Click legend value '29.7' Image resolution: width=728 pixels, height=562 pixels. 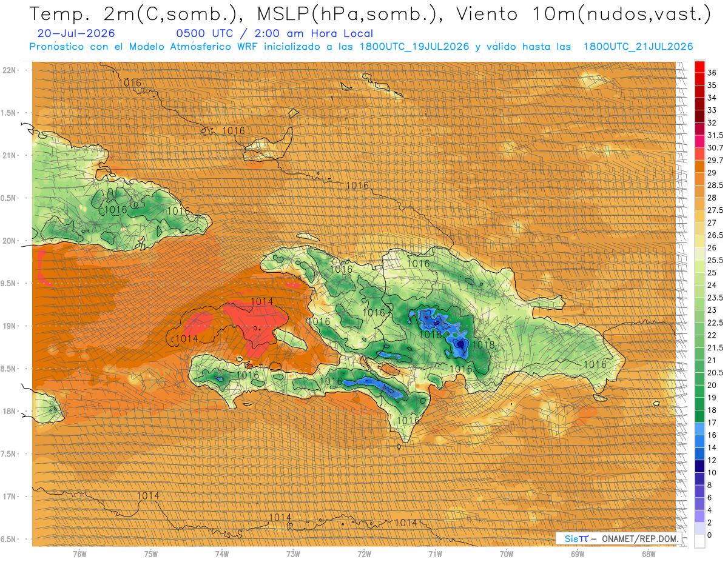715,160
